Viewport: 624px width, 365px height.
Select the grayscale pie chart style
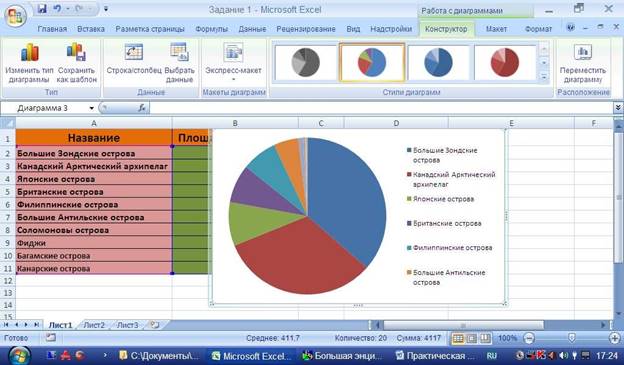[x=305, y=62]
